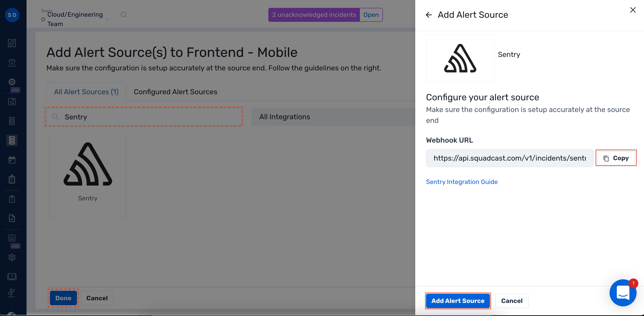Image resolution: width=644 pixels, height=316 pixels.
Task: Open the chat support bubble
Action: tap(623, 293)
